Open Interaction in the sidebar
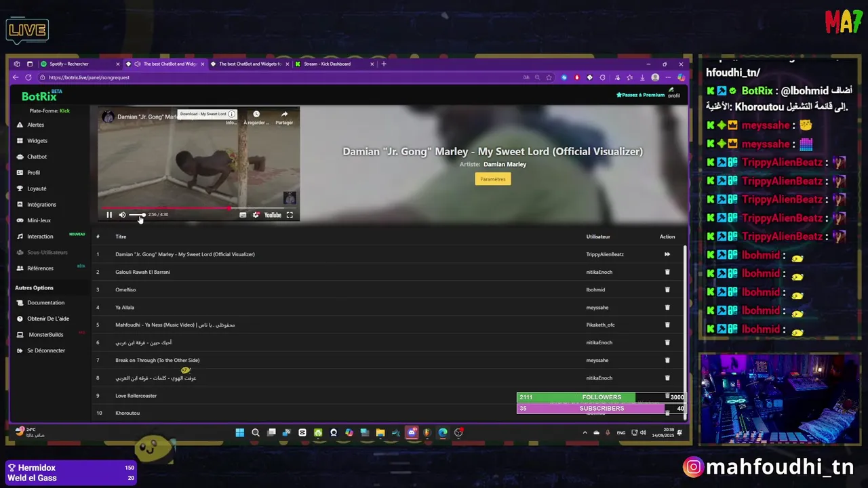 [40, 237]
